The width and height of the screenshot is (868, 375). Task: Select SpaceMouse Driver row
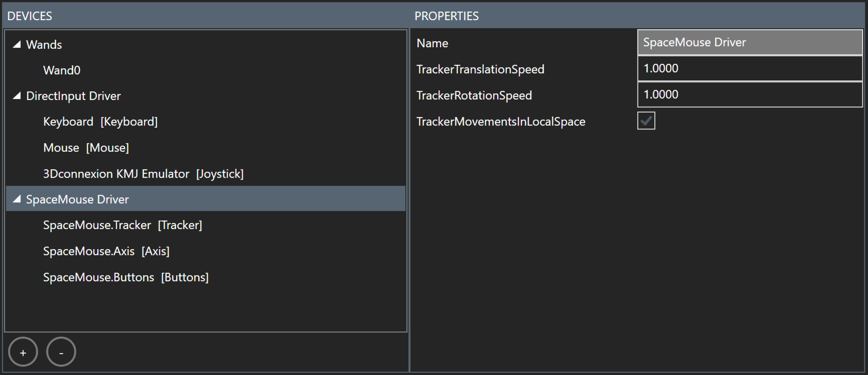click(x=206, y=199)
